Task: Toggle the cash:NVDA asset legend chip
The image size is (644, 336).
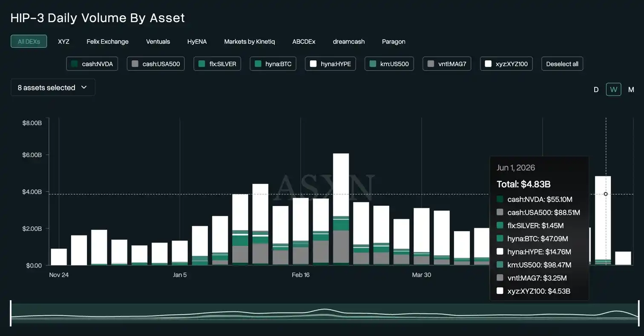Action: coord(92,64)
